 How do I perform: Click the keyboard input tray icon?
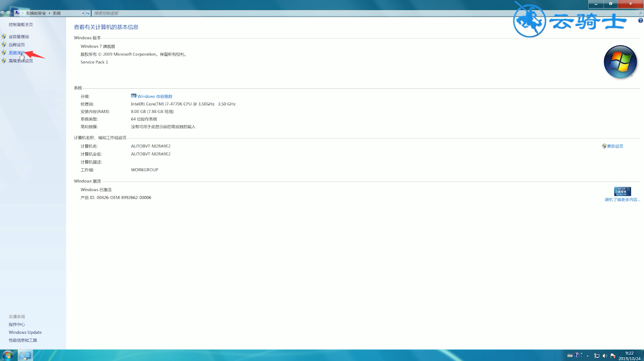point(570,356)
